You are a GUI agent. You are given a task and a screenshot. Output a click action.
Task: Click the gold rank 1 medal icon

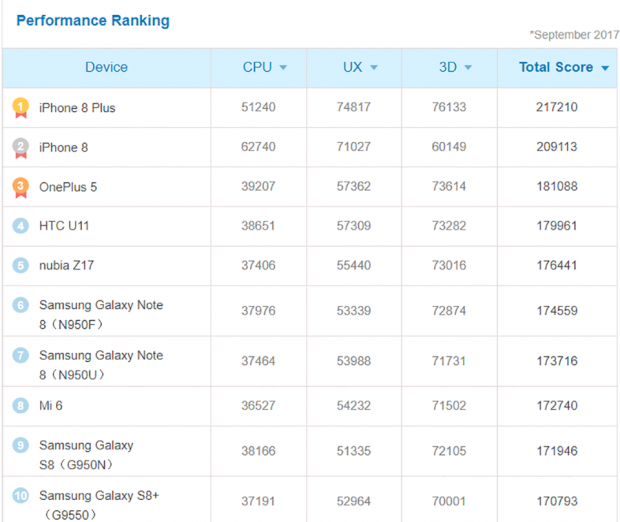tap(20, 107)
